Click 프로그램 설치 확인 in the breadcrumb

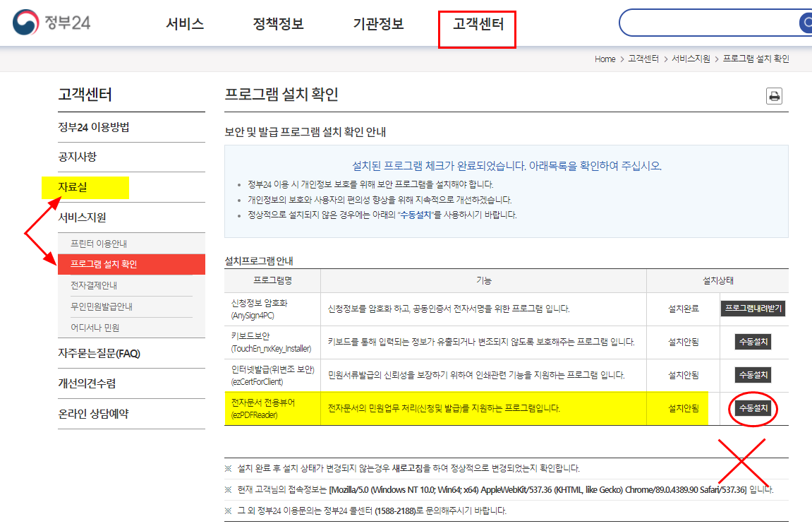[x=756, y=59]
